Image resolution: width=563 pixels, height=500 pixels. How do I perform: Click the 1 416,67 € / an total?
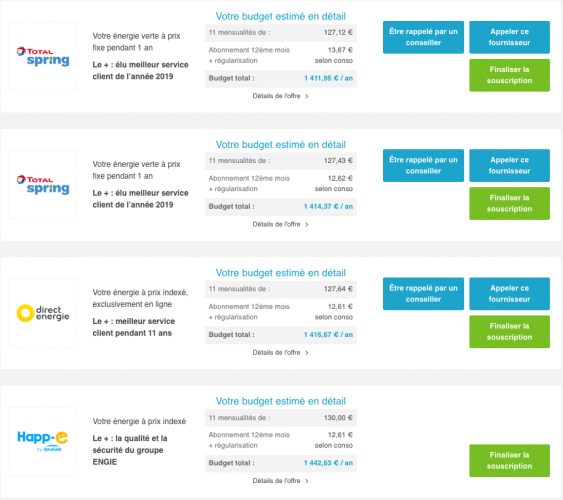pyautogui.click(x=328, y=335)
